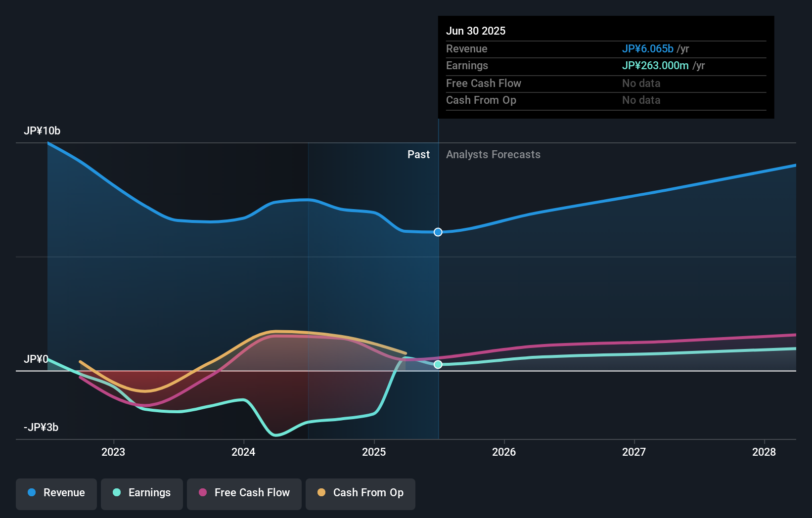
Task: Click the blue Revenue dot icon in legend
Action: click(x=32, y=493)
